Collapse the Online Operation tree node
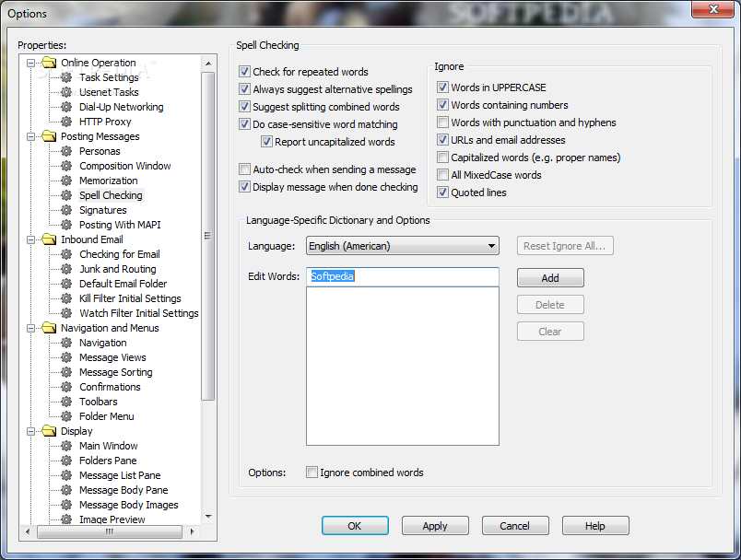741x560 pixels. (x=30, y=63)
